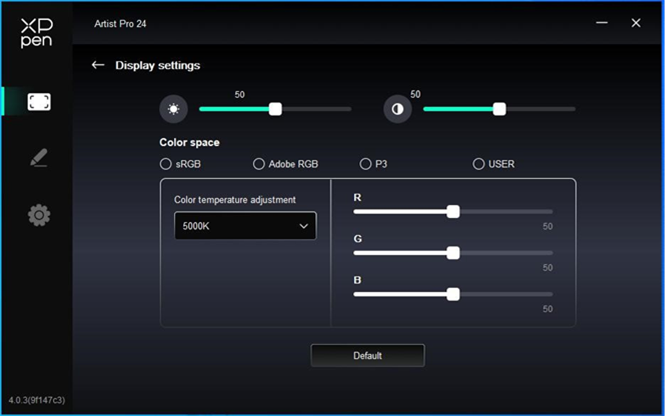Image resolution: width=665 pixels, height=416 pixels.
Task: Enable the USER color space option
Action: pos(478,163)
